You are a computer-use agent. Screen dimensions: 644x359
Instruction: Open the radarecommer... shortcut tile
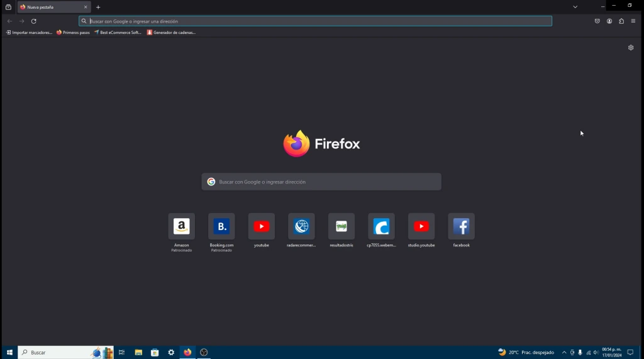(301, 226)
